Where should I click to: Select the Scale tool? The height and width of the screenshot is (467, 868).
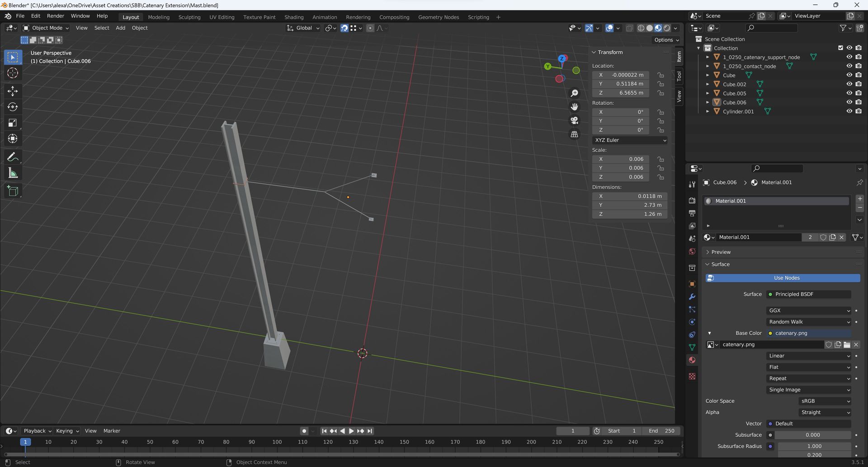tap(13, 123)
